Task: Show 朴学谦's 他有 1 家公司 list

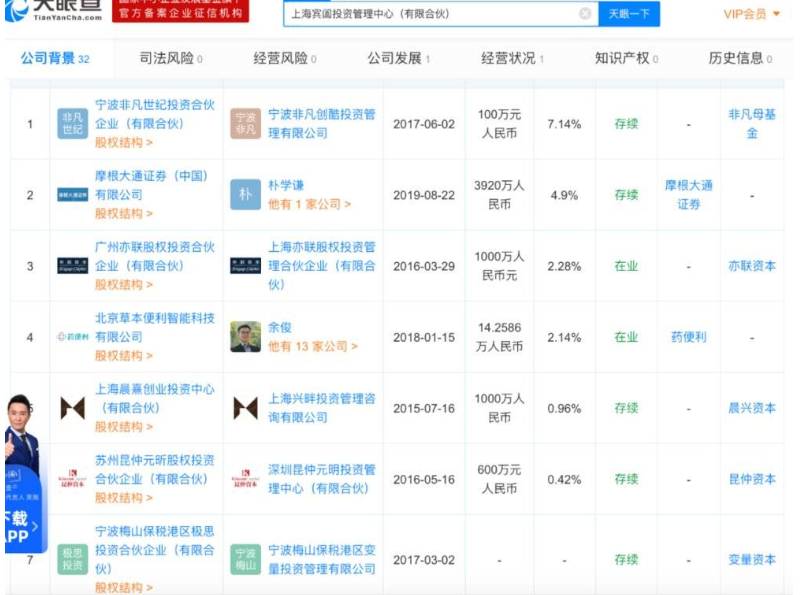Action: pyautogui.click(x=310, y=204)
